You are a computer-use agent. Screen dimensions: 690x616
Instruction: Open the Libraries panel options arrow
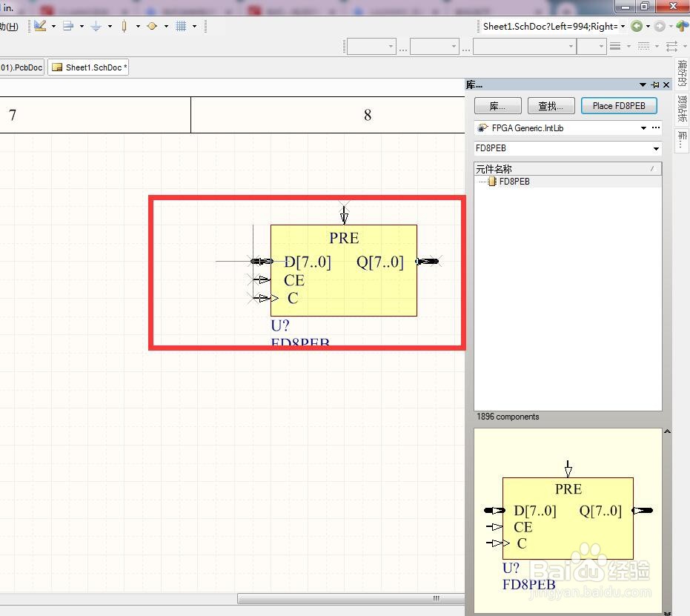643,85
